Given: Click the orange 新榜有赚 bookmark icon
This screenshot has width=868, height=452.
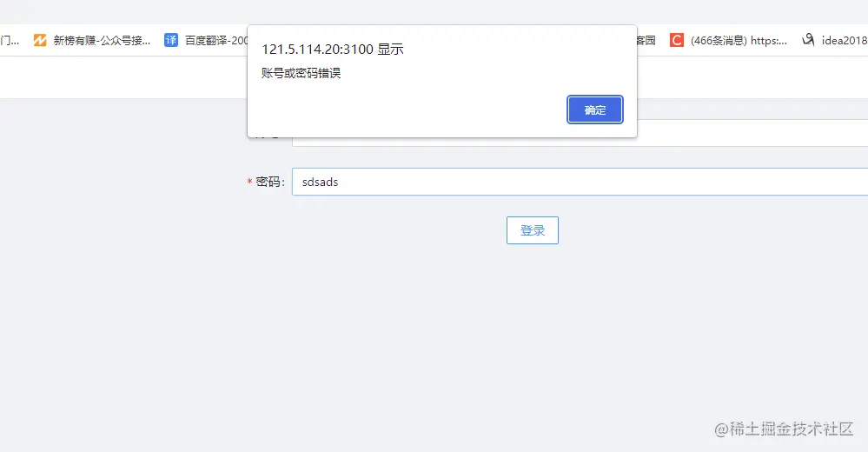Looking at the screenshot, I should 40,40.
